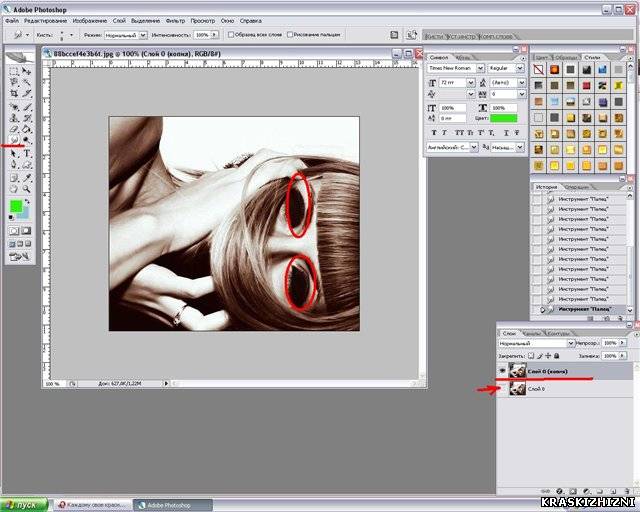The image size is (640, 512).
Task: Click the green foreground color swatch
Action: (16, 206)
